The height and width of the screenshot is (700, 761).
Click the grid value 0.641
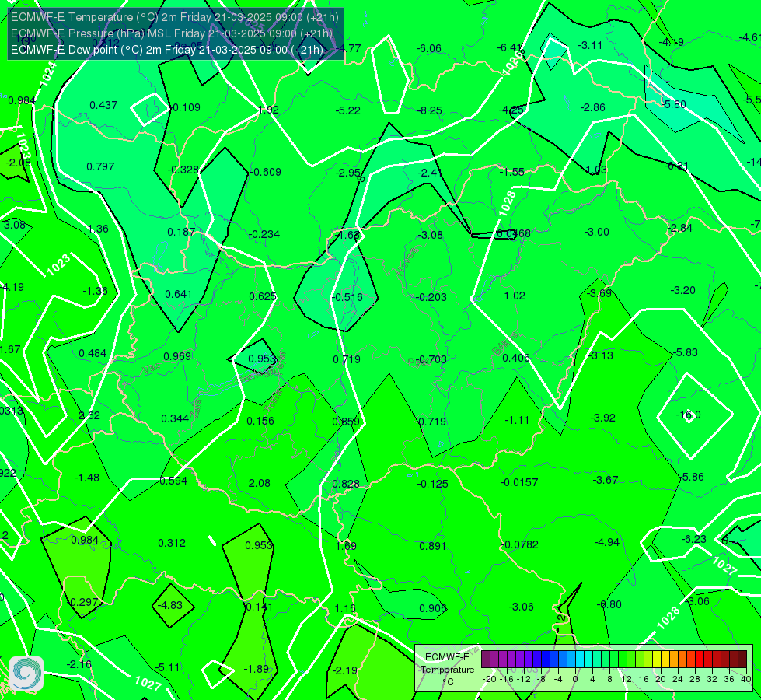tap(178, 294)
